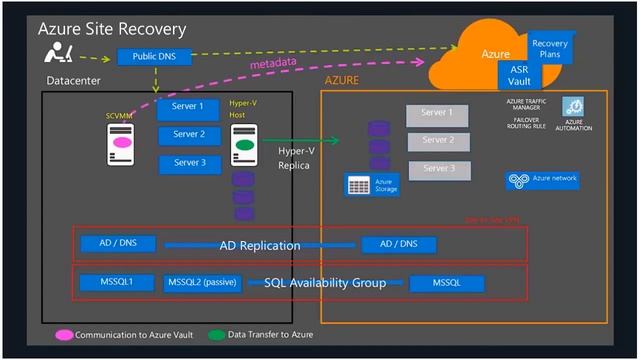
Task: Click the Public DNS box
Action: [154, 57]
